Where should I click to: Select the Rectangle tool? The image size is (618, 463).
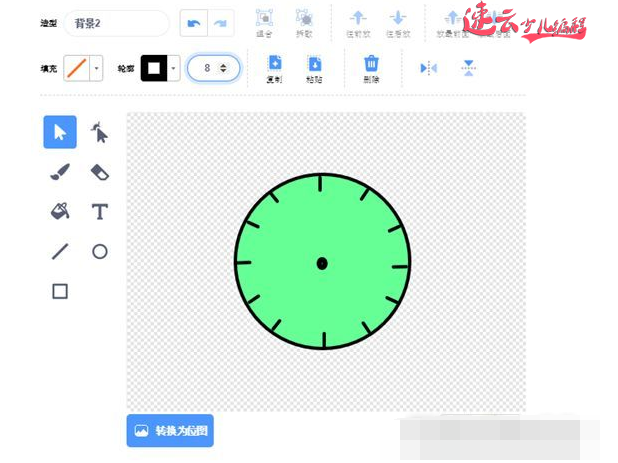60,291
